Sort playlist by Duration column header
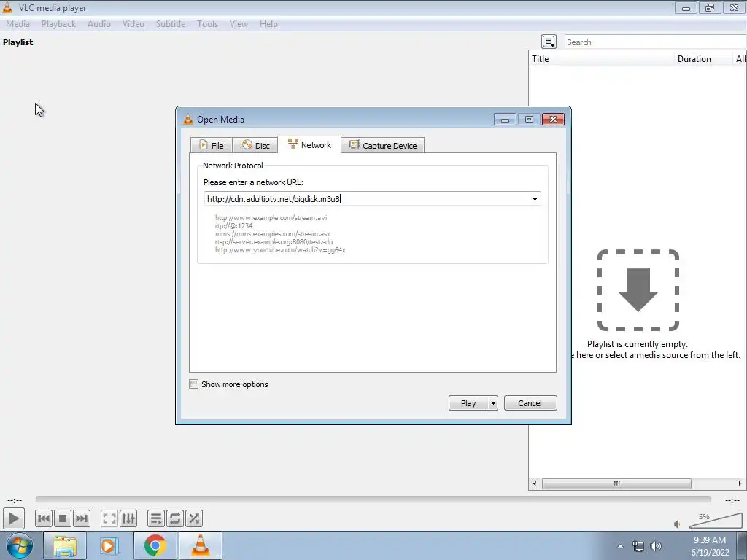747x560 pixels. 703,58
